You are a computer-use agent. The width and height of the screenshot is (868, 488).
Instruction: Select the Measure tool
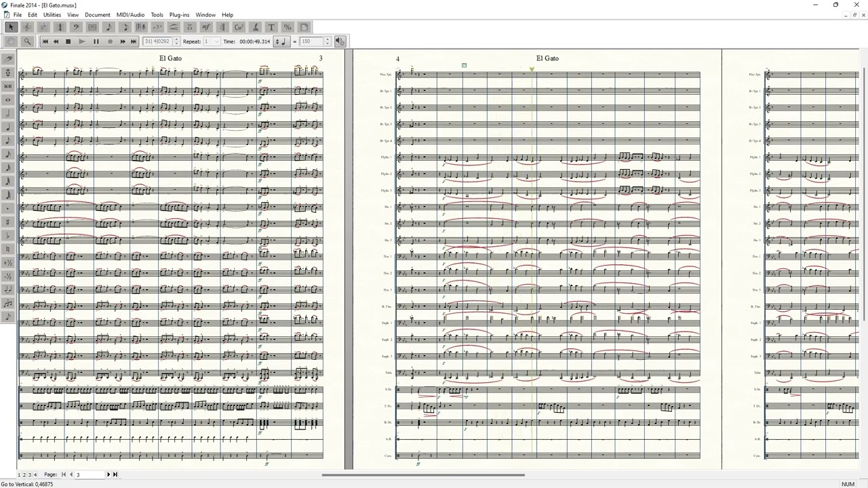(x=92, y=27)
